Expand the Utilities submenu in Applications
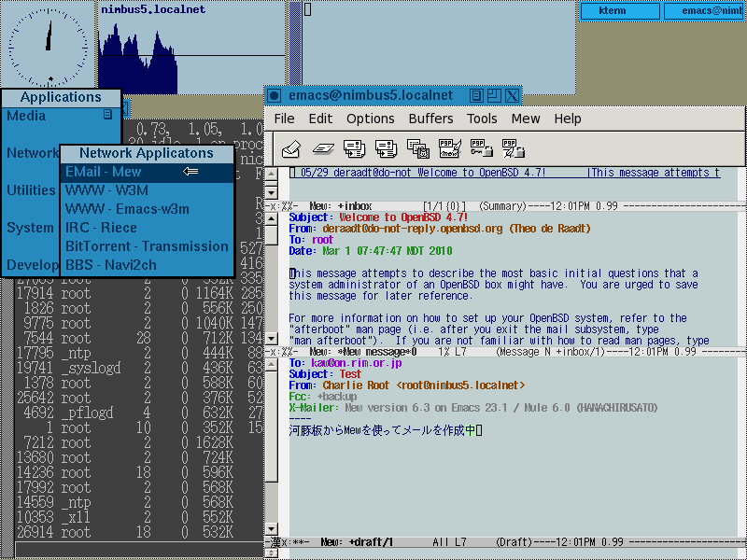The height and width of the screenshot is (560, 747). coord(31,190)
